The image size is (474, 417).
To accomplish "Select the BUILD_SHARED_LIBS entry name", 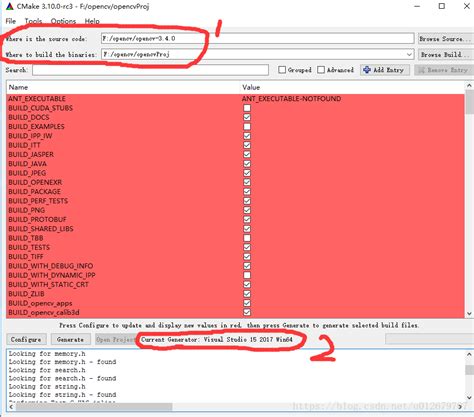I will [41, 229].
